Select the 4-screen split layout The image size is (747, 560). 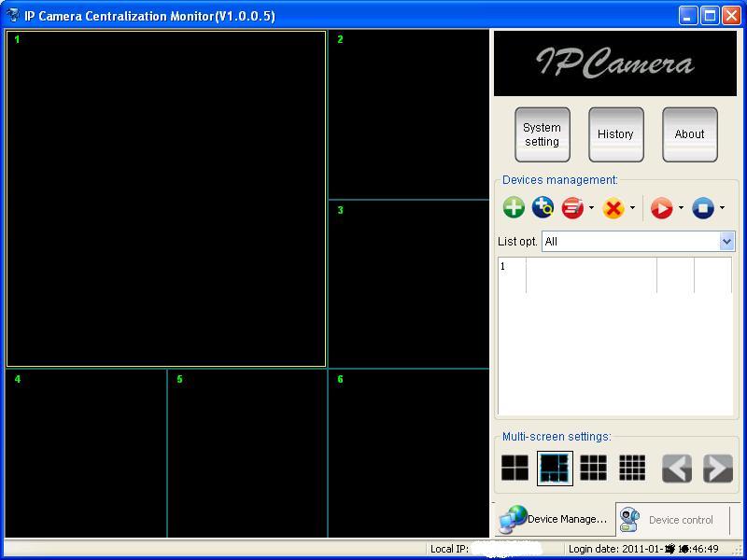pos(514,468)
